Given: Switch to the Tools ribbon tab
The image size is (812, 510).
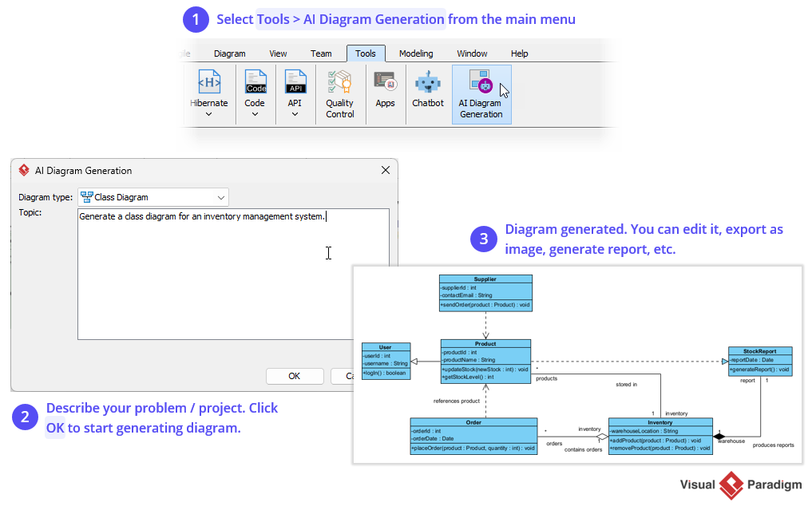Looking at the screenshot, I should click(x=366, y=53).
